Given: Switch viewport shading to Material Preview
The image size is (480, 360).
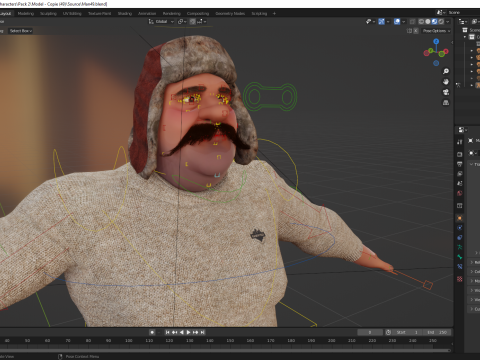Looking at the screenshot, I should click(x=434, y=22).
